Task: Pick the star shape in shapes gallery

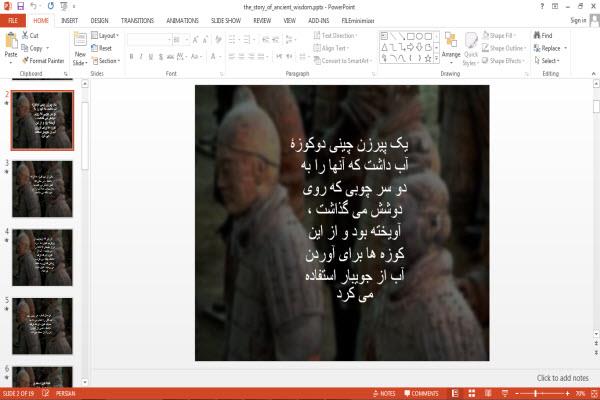Action: (x=428, y=58)
